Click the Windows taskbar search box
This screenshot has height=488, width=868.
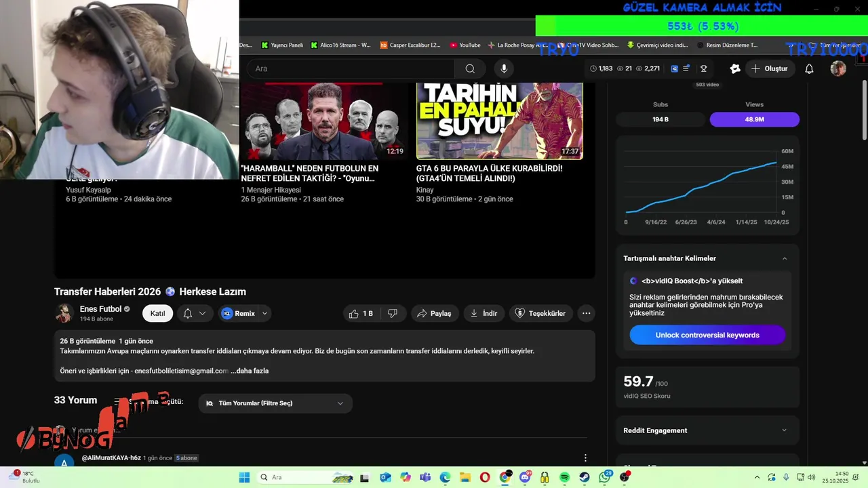pos(306,477)
